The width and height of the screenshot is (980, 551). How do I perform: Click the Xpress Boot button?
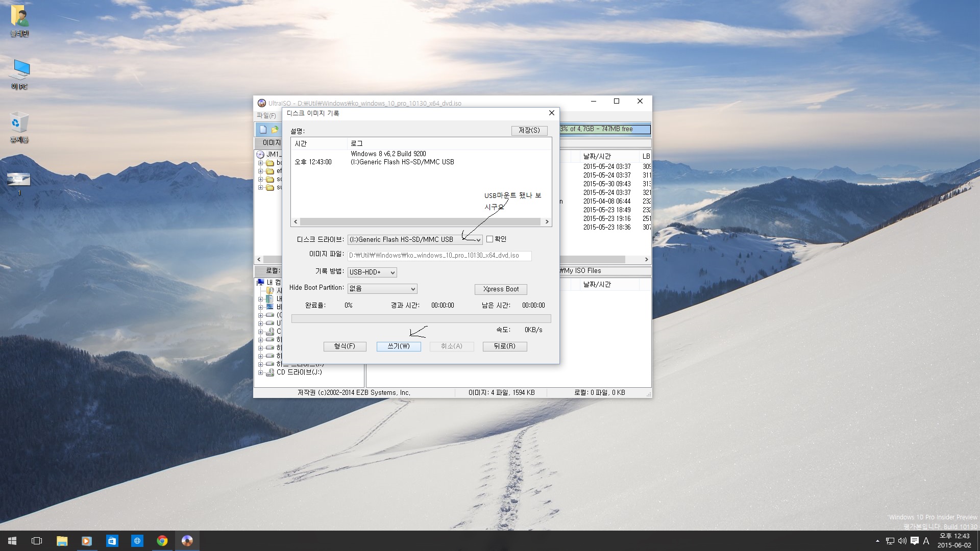tap(501, 289)
